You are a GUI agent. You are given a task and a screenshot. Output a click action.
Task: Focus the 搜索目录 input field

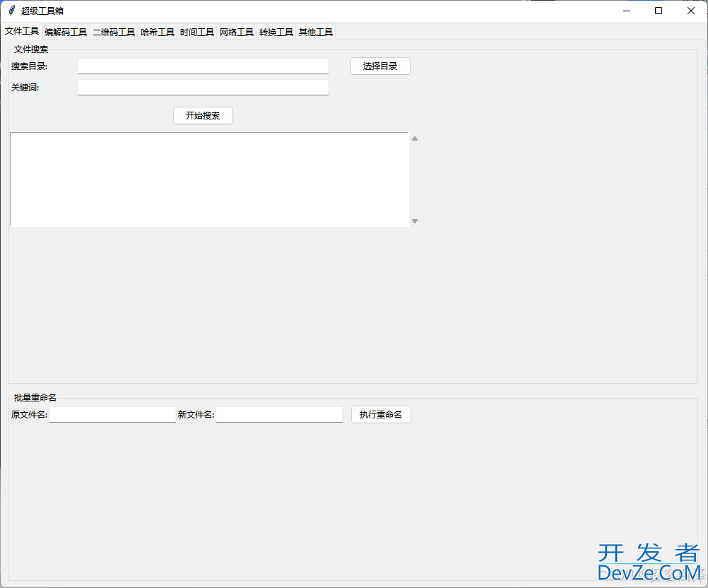[203, 66]
